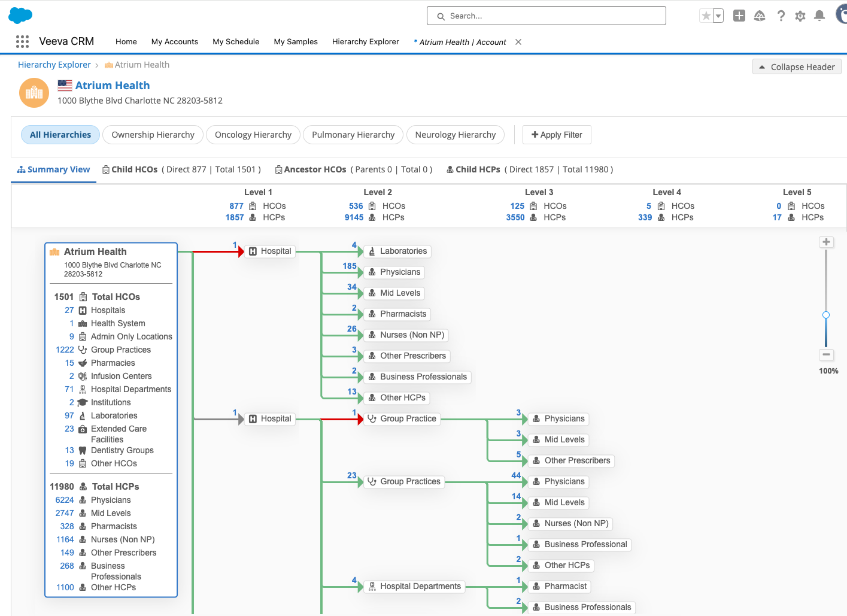Go to the Home tab
The image size is (847, 616).
point(126,42)
